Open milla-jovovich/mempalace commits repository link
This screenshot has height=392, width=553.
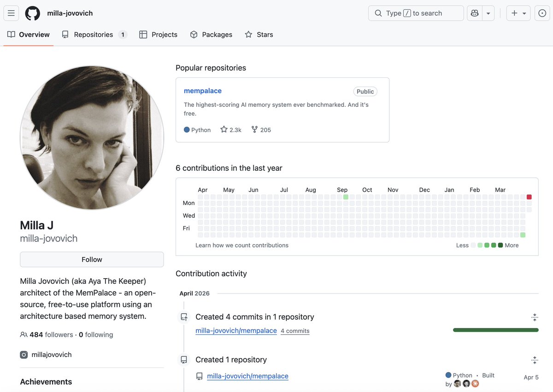point(236,331)
